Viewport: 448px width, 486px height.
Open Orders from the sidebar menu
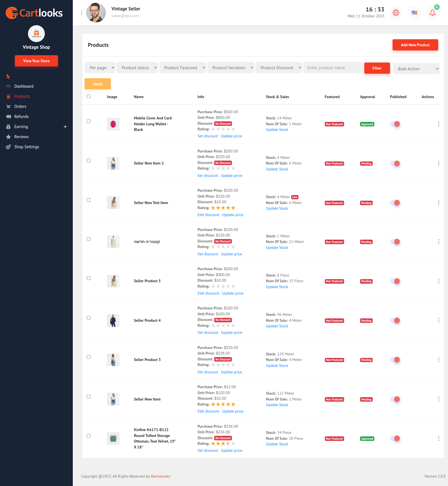pyautogui.click(x=20, y=106)
